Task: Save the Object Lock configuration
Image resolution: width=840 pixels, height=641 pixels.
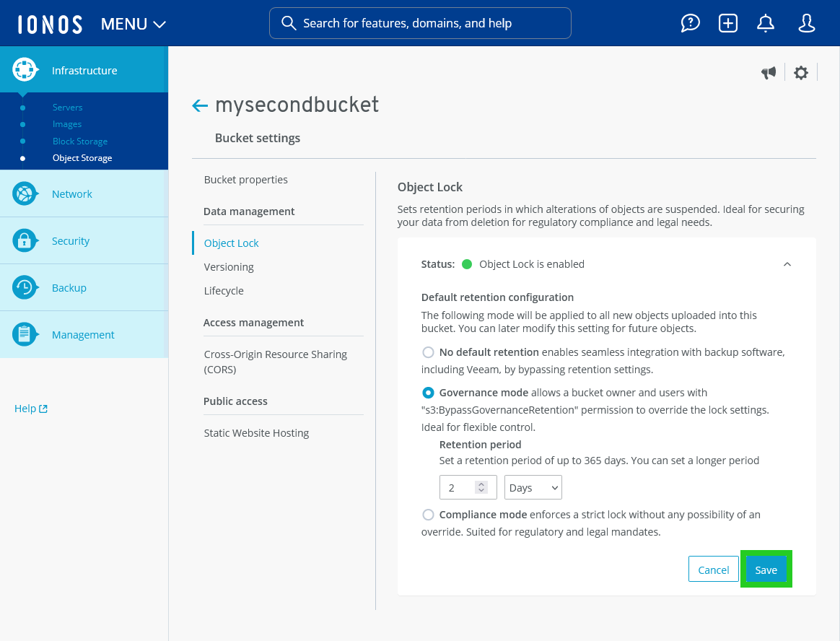Action: [766, 569]
